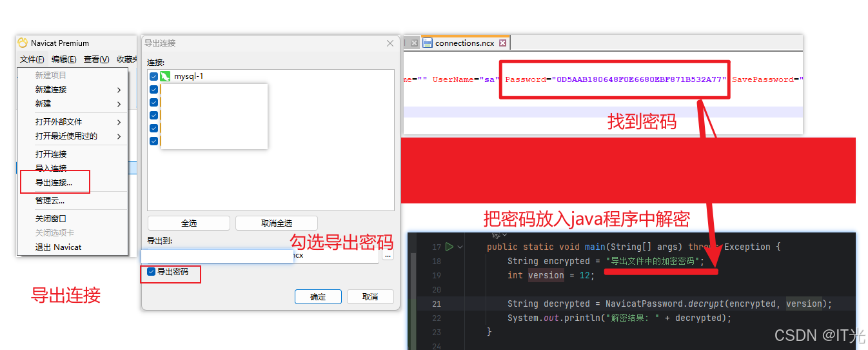Cancel the dialog with 取消 button
This screenshot has height=350, width=868.
(x=370, y=297)
